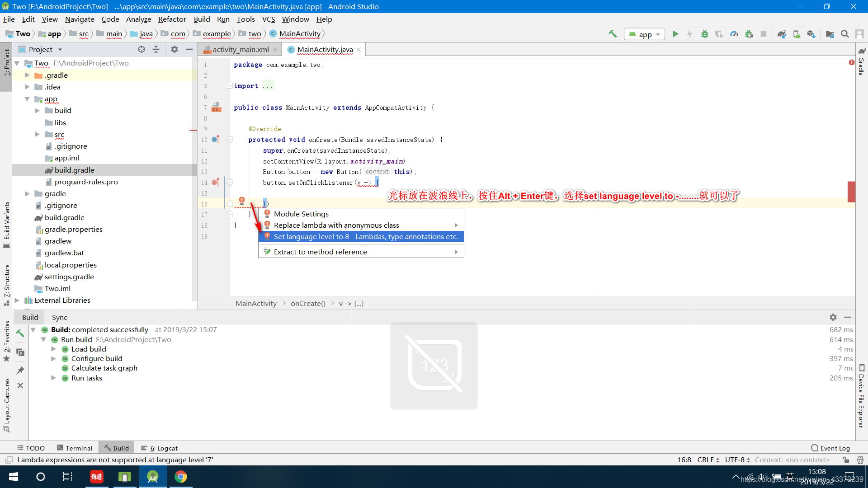Toggle the Layout Captures side panel

tap(6, 405)
